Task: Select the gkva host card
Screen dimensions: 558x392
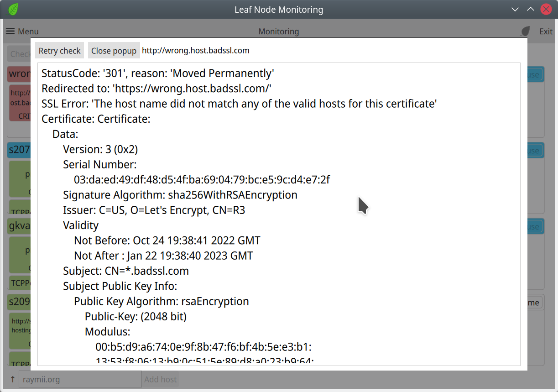Action: (x=19, y=226)
